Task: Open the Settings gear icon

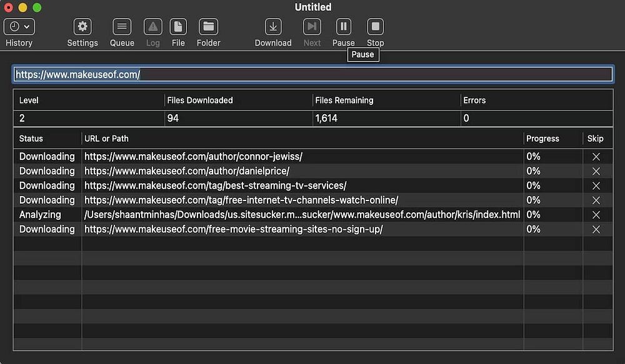Action: pyautogui.click(x=82, y=27)
